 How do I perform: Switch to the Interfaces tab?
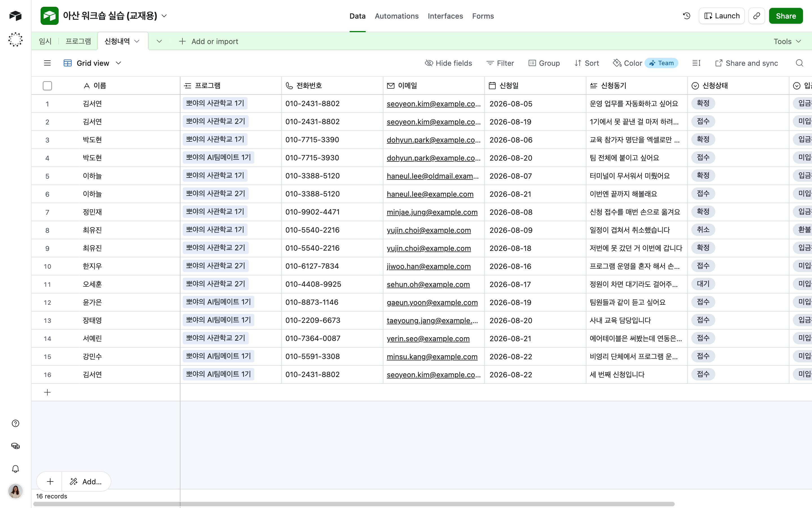click(x=445, y=16)
